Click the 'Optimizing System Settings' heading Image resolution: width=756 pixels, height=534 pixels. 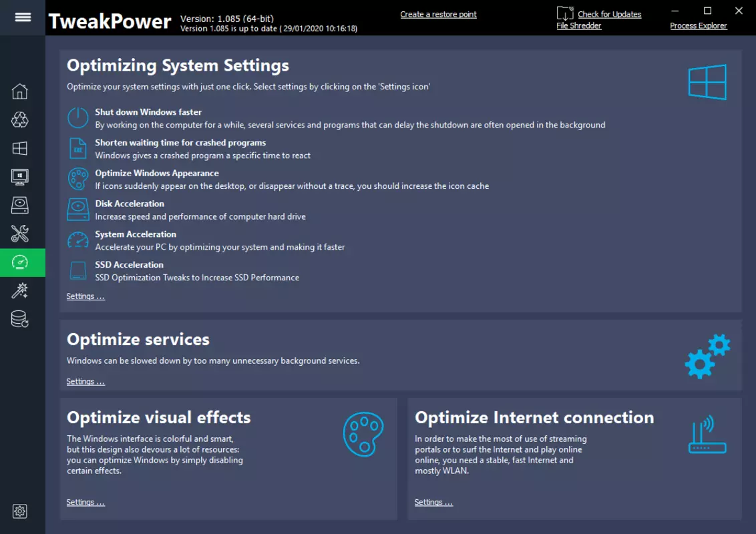(x=178, y=65)
